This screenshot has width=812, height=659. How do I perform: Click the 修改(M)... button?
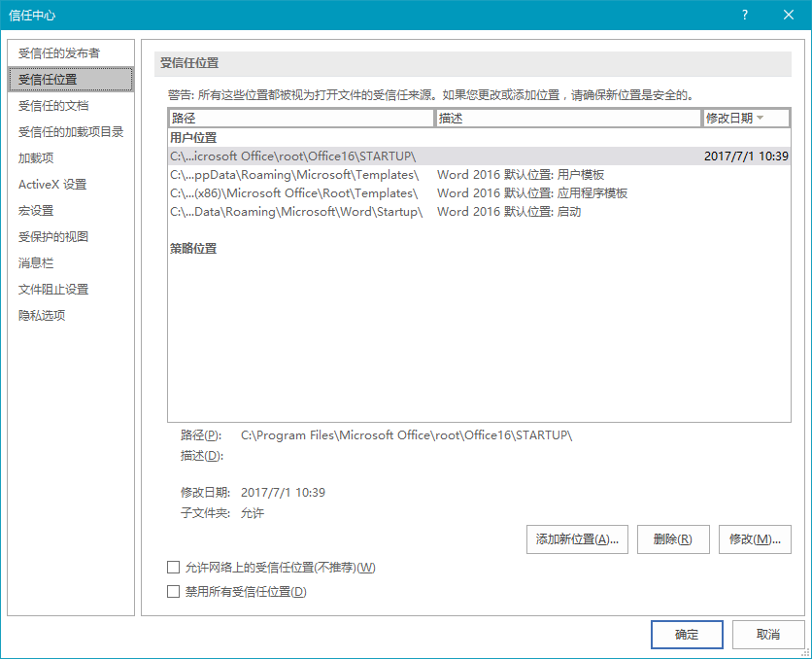[755, 539]
